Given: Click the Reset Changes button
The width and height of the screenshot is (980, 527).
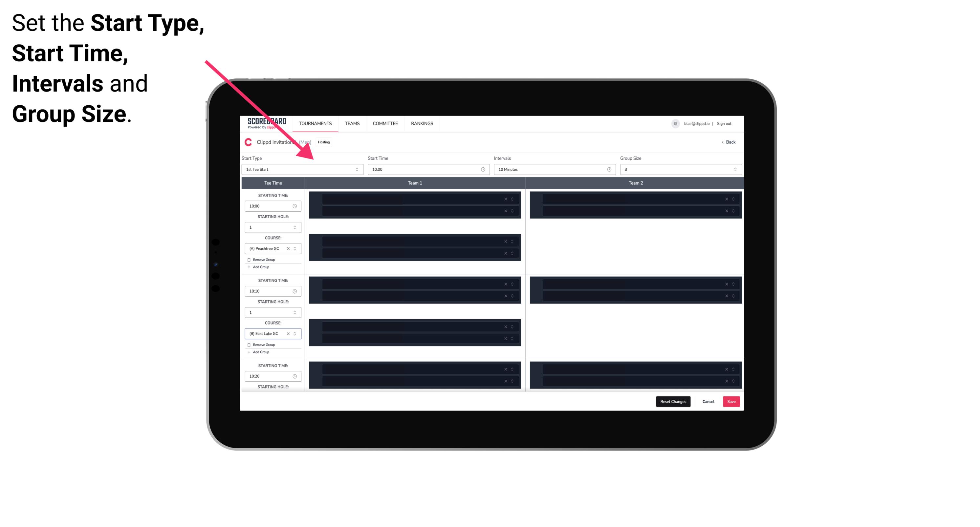Looking at the screenshot, I should [x=673, y=401].
